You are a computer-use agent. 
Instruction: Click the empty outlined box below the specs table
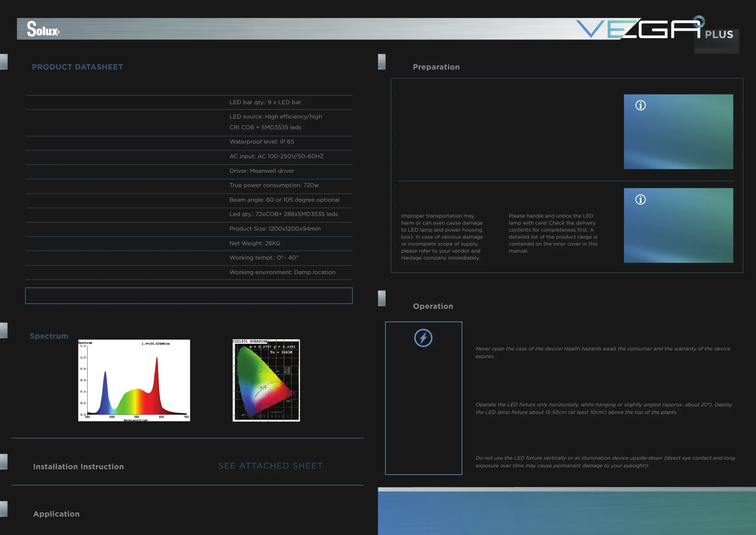pyautogui.click(x=189, y=296)
